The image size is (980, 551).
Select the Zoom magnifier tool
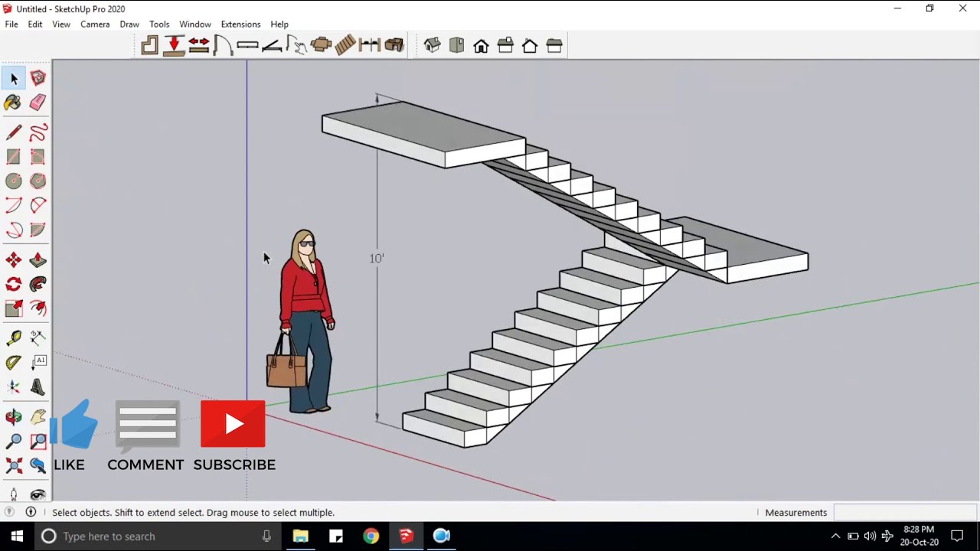click(x=14, y=442)
